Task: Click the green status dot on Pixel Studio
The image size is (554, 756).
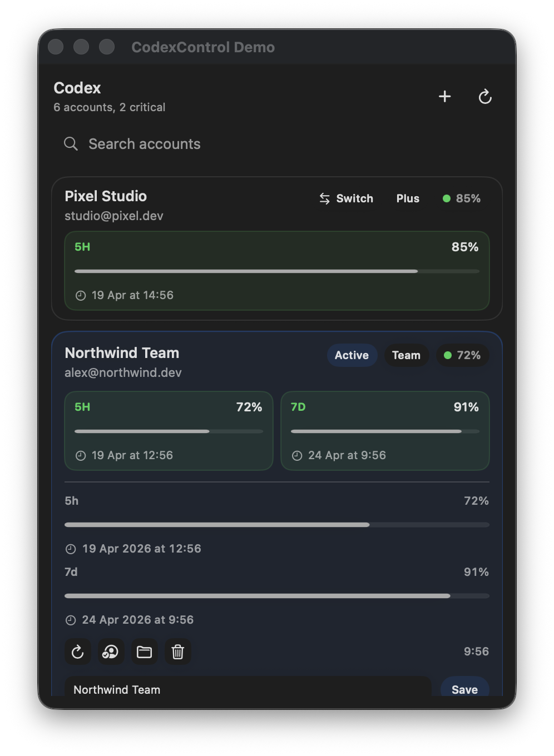Action: 447,198
